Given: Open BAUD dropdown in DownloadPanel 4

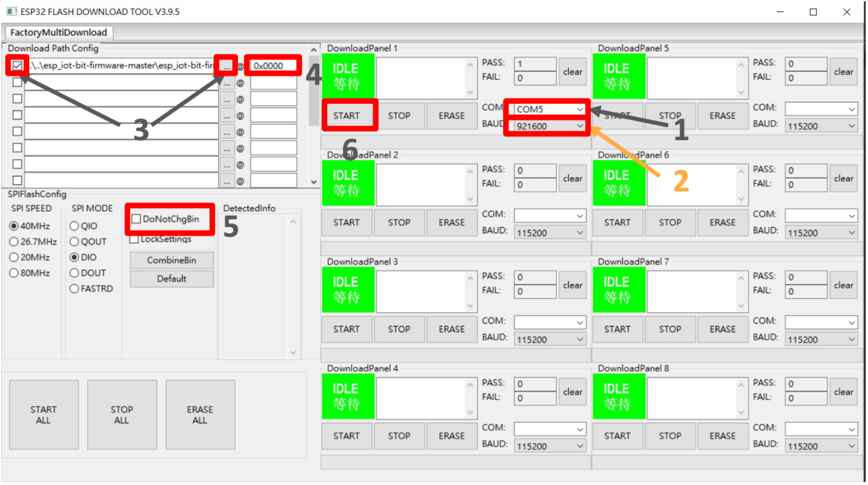Looking at the screenshot, I should pos(549,446).
